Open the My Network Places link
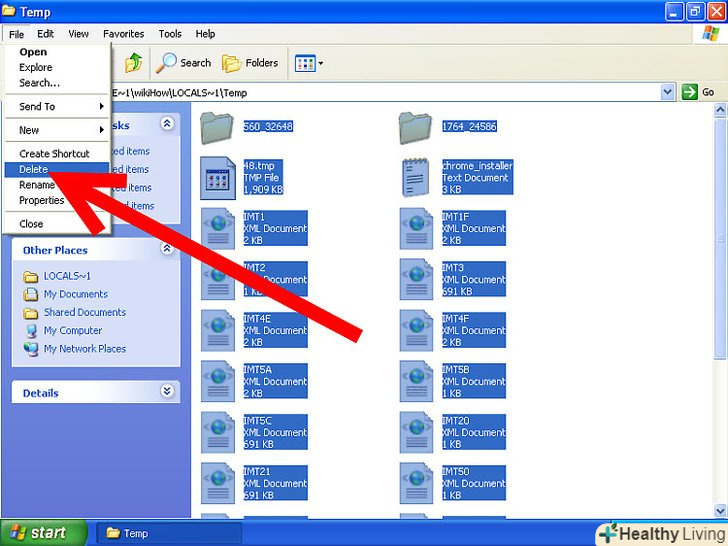 coord(84,349)
